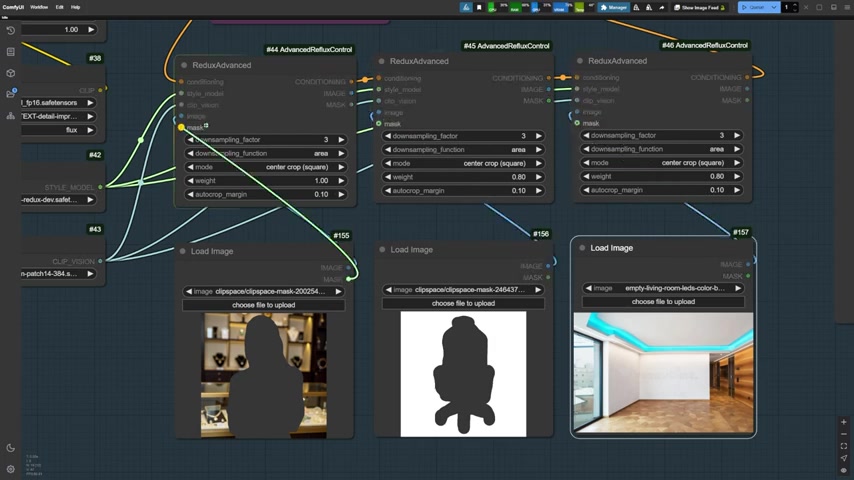854x480 pixels.
Task: Click the first blue toolbar icon left of bookmark
Action: click(466, 7)
